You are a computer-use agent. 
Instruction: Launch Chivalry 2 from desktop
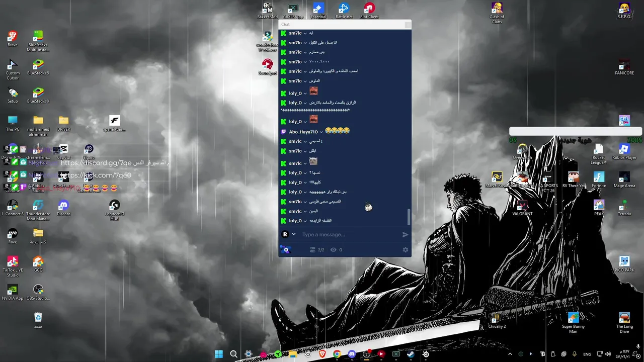[x=497, y=320]
